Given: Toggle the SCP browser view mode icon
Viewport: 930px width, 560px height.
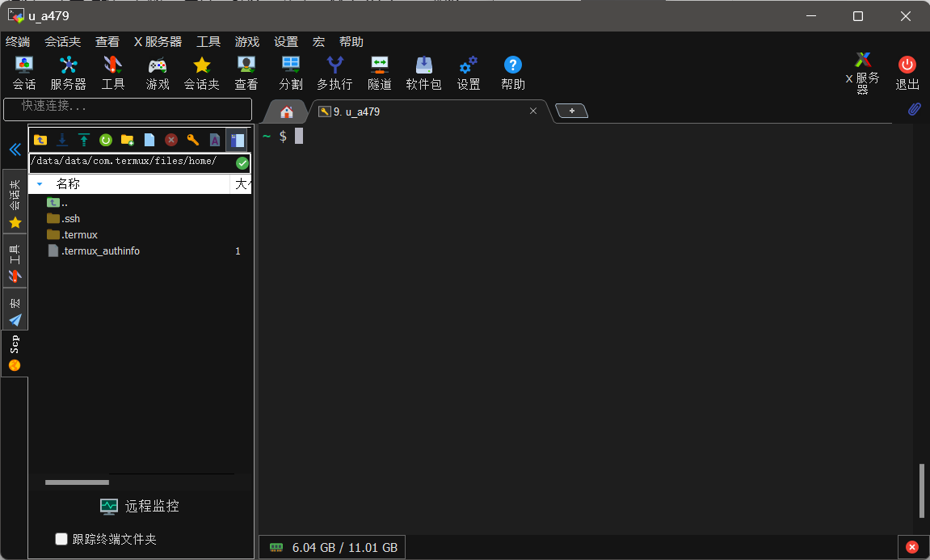Looking at the screenshot, I should [x=237, y=140].
